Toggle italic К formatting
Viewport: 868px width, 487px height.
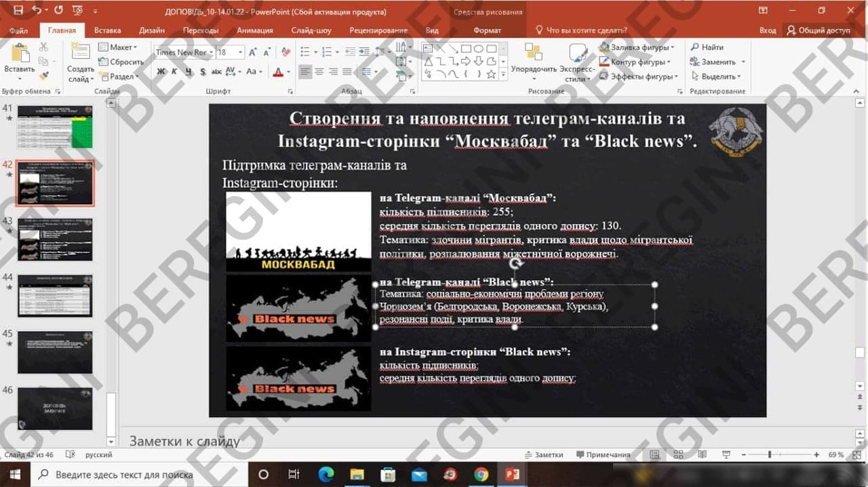coord(174,71)
